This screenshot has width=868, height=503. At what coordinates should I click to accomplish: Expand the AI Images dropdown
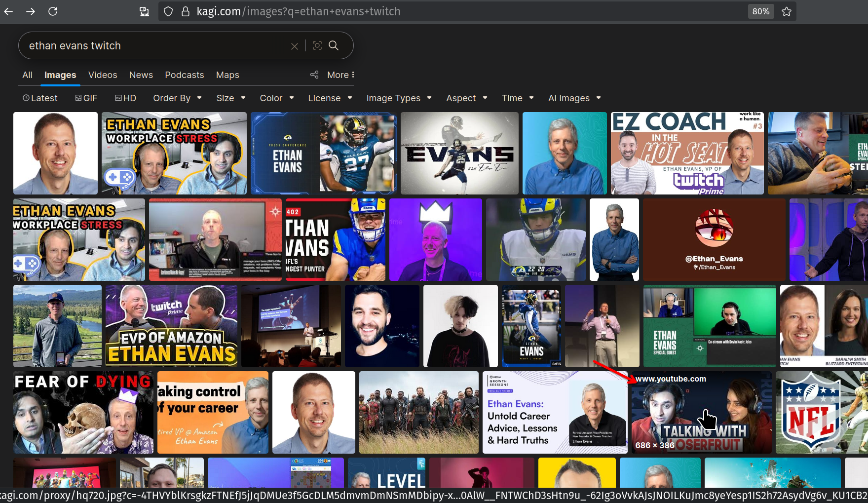[574, 98]
